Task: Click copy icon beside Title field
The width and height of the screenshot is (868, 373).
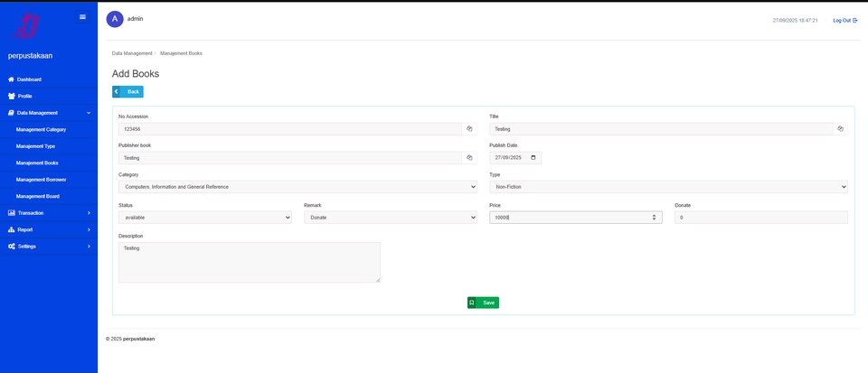Action: point(840,129)
